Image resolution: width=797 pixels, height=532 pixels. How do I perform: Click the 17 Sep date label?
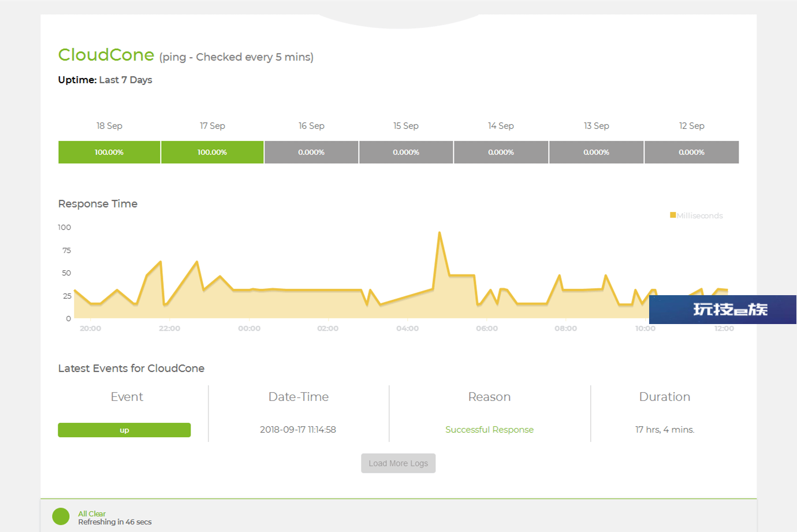point(212,126)
